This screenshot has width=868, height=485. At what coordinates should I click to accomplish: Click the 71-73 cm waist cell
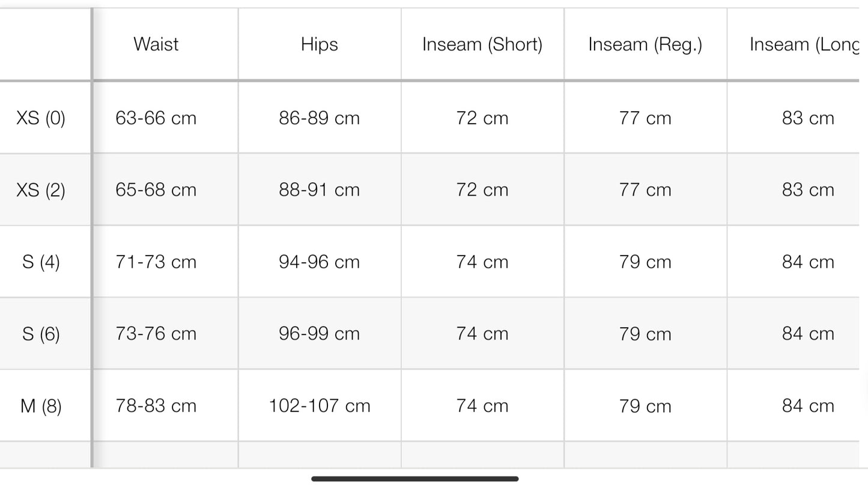pyautogui.click(x=156, y=262)
